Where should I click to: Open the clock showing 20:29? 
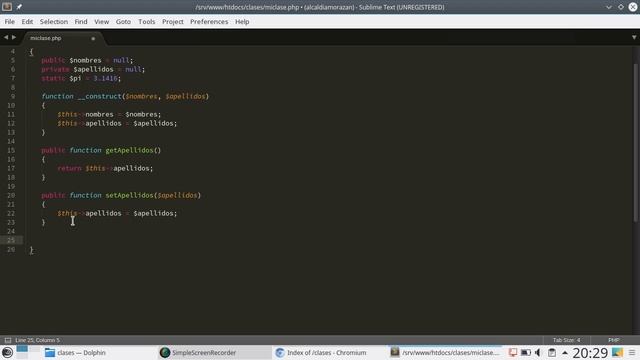pos(590,353)
